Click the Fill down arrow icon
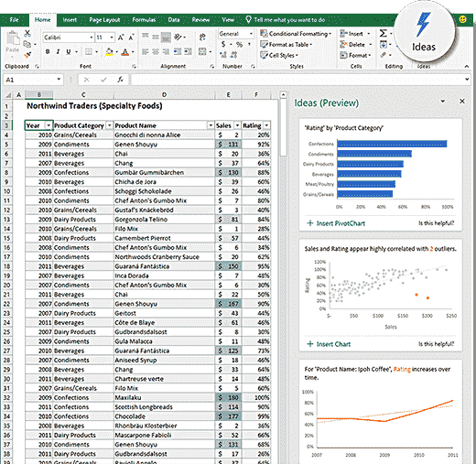Image resolution: width=476 pixels, height=464 pixels. (x=384, y=45)
